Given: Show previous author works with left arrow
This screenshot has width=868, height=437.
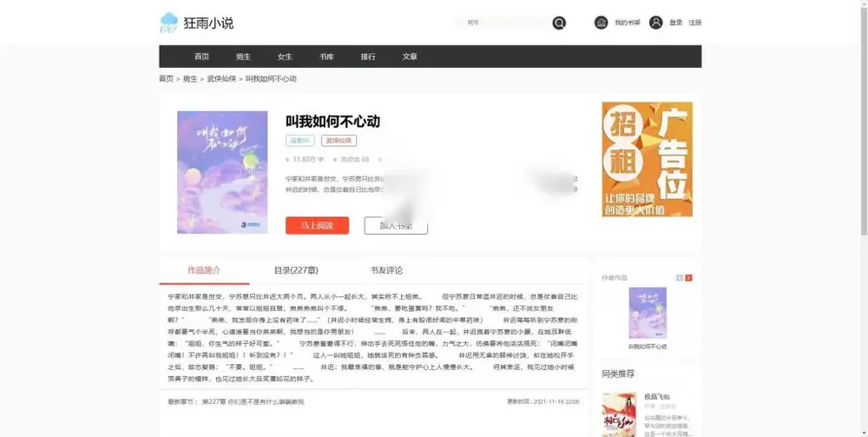Looking at the screenshot, I should (680, 277).
